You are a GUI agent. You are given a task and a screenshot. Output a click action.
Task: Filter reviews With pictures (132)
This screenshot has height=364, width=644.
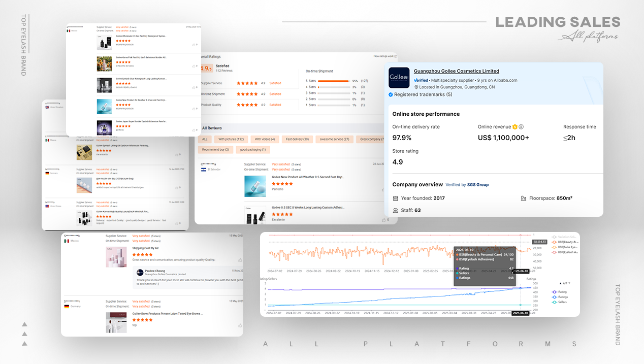click(x=231, y=139)
